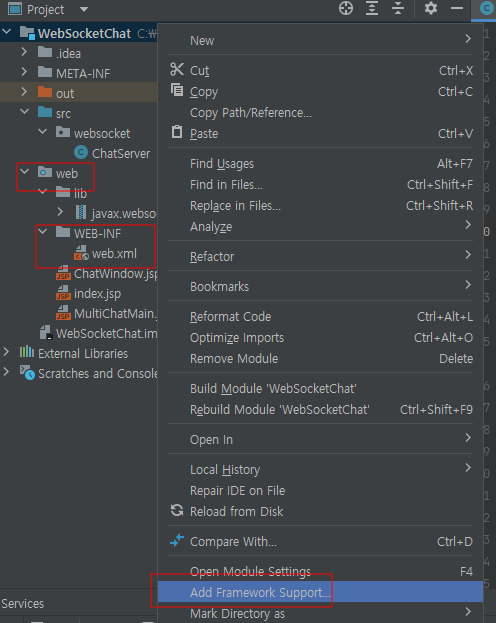Select the 'META-INF' folder label
The height and width of the screenshot is (623, 496).
pyautogui.click(x=83, y=74)
